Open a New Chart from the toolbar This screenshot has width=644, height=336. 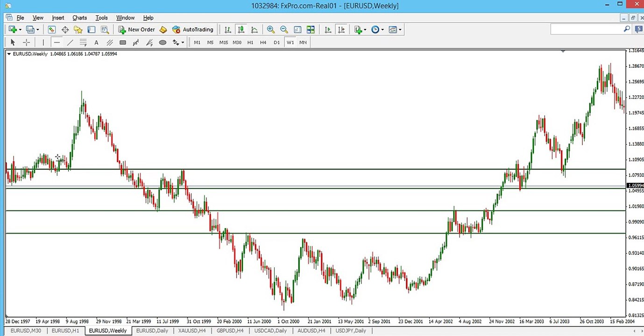(x=13, y=29)
